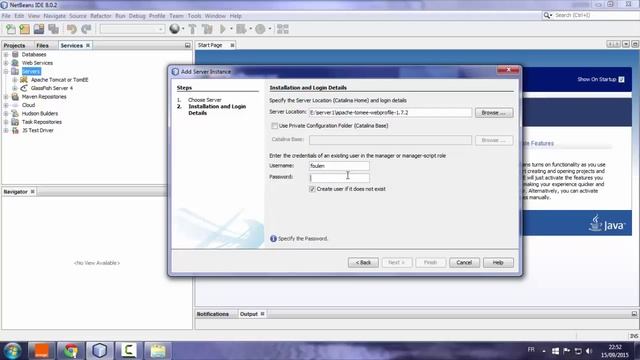Screen dimensions: 640x360
Task: Click the New File toolbar icon
Action: 11,29
